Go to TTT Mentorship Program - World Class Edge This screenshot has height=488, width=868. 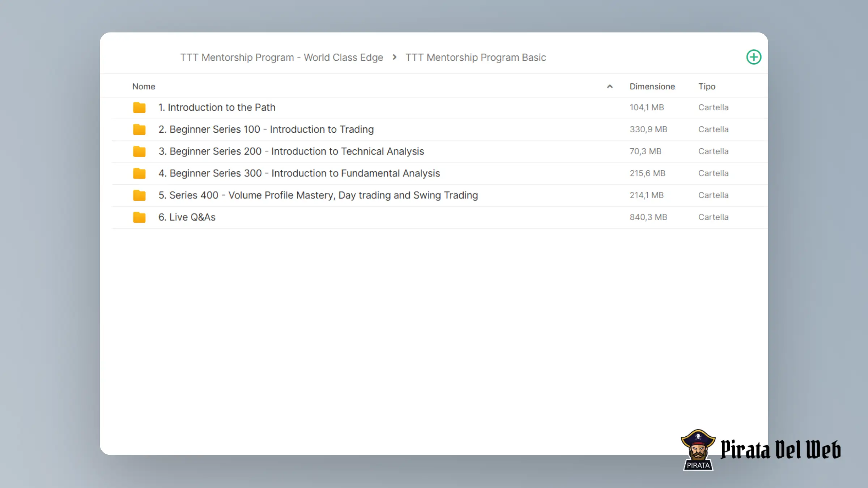tap(281, 57)
